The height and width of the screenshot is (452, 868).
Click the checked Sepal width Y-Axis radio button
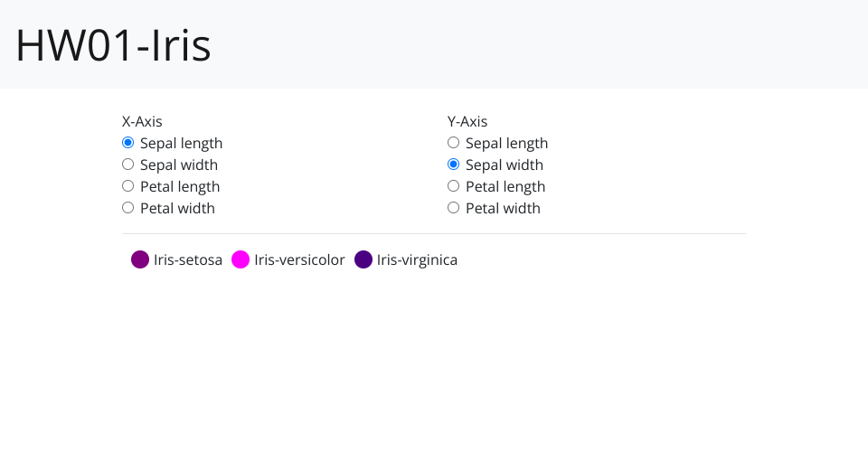click(453, 165)
